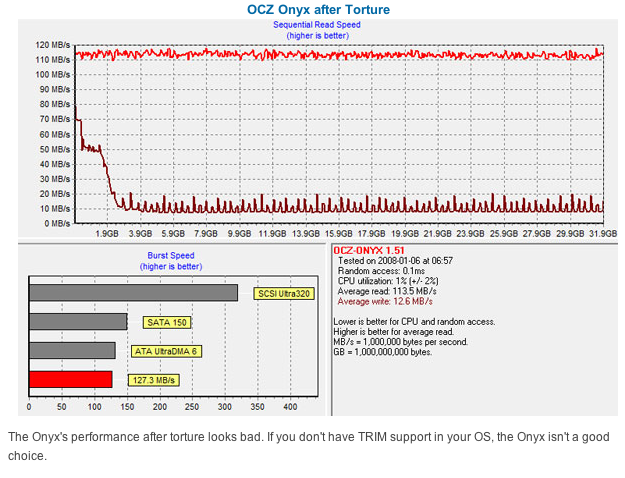Click the '13.9GB' x-axis label
625x478 pixels.
305,233
